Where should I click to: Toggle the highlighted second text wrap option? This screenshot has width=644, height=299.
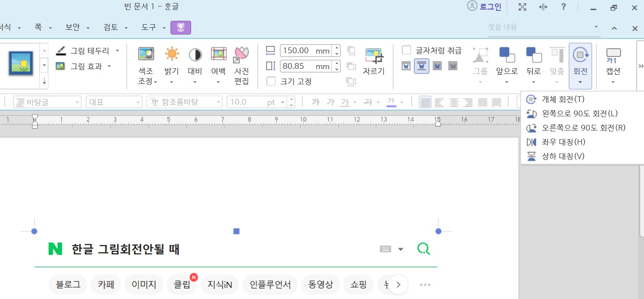pos(422,66)
